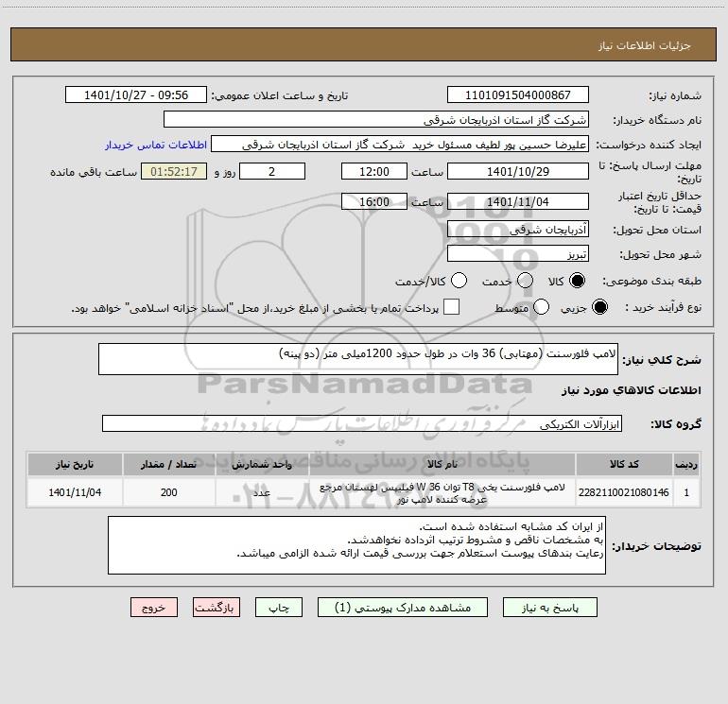Click product code 2282110021080146 cell
The width and height of the screenshot is (728, 704).
[x=624, y=492]
